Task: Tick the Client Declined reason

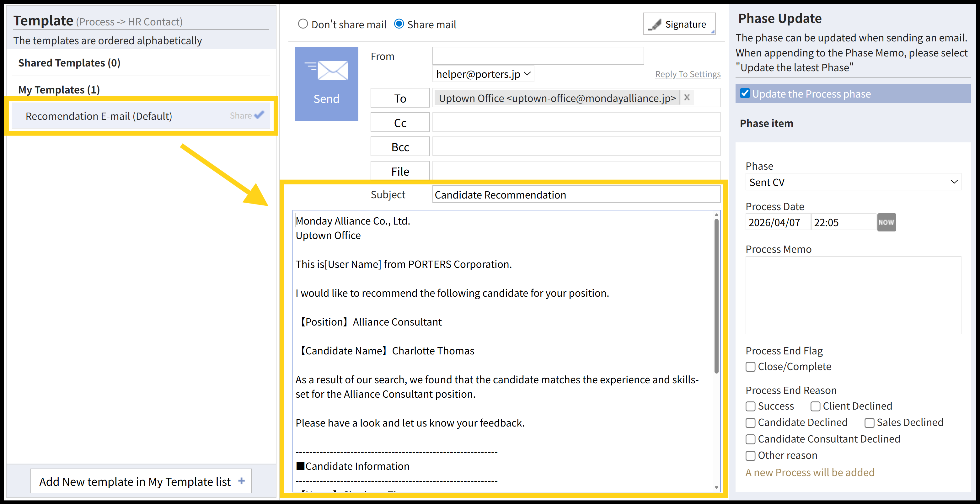Action: pyautogui.click(x=815, y=406)
